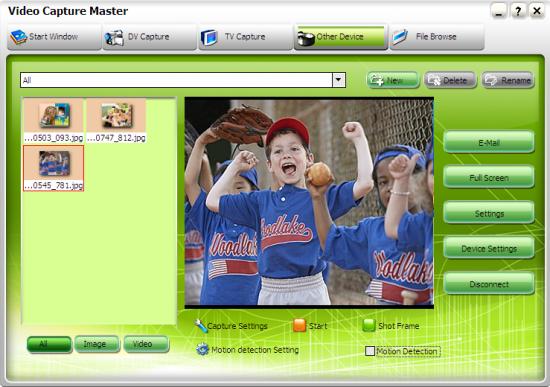Click the Other Device webcam icon

click(x=306, y=39)
